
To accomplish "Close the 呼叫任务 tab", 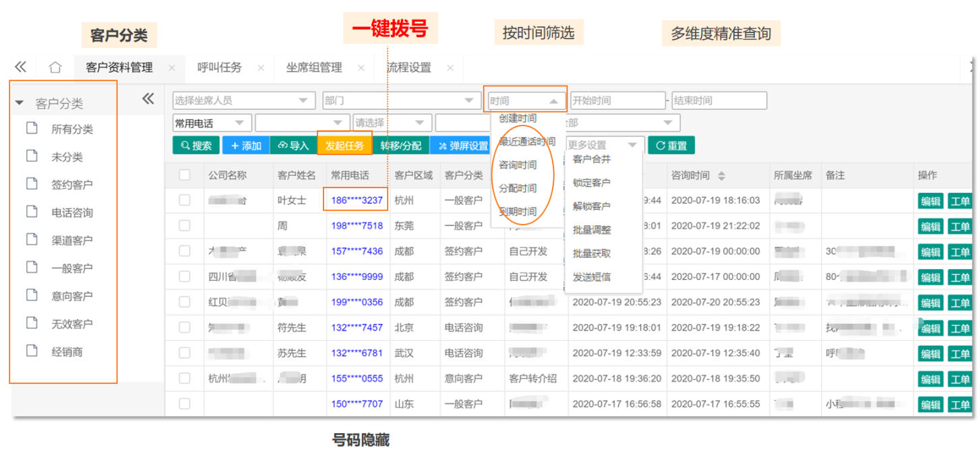I will point(261,68).
